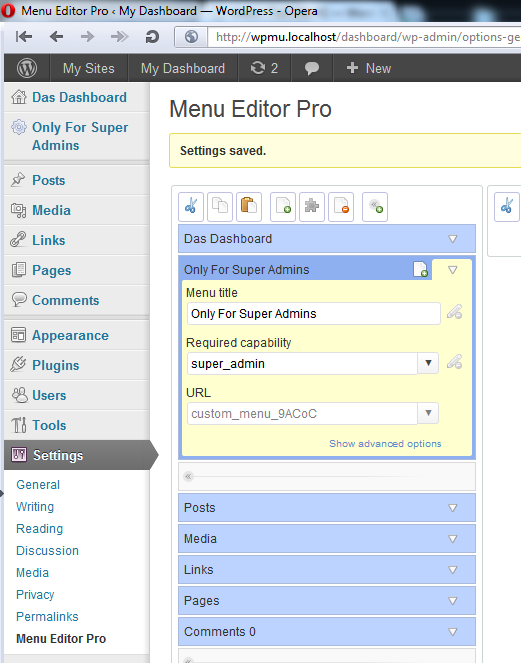This screenshot has height=663, width=521.
Task: Click the Menu title text field
Action: click(x=314, y=313)
